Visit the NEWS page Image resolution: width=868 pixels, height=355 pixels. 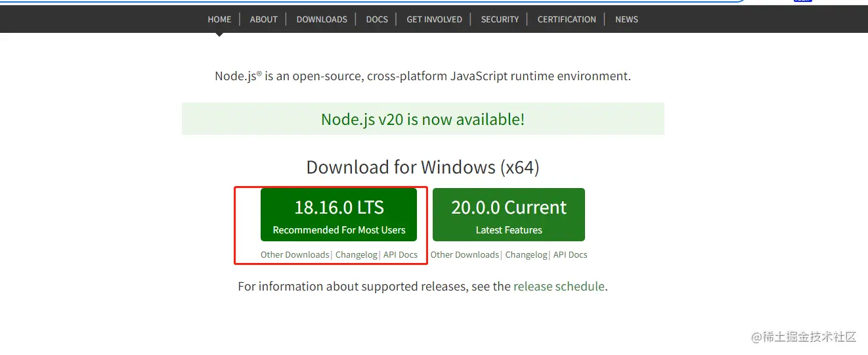click(626, 19)
